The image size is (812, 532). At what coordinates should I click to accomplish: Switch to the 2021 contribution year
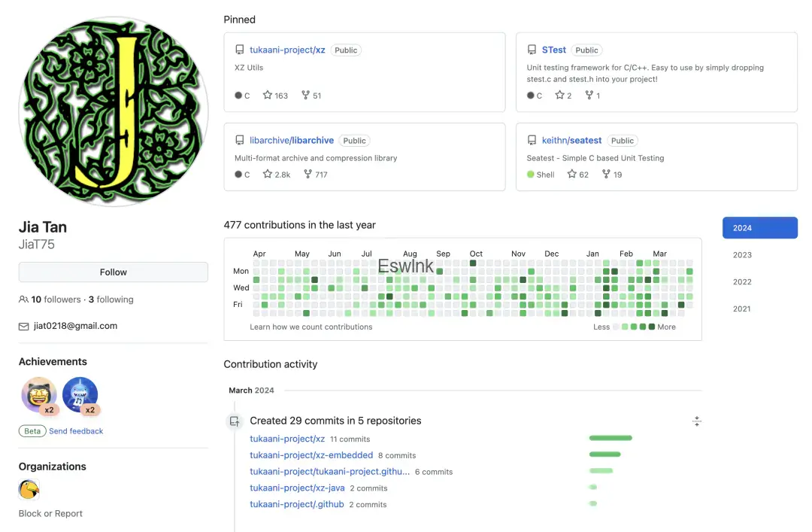point(742,309)
